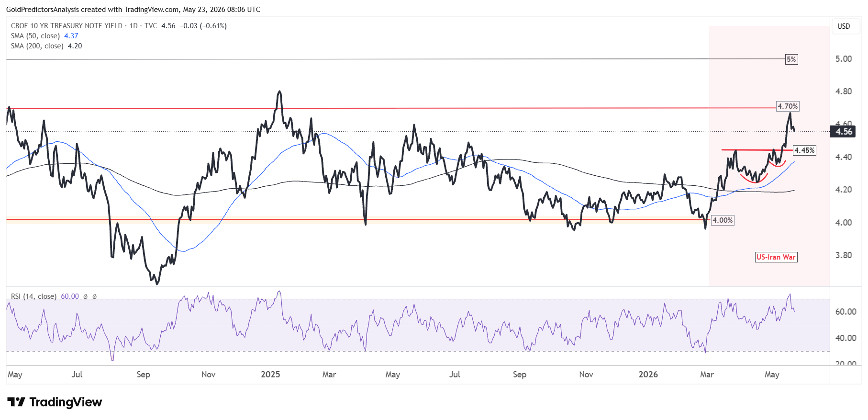The height and width of the screenshot is (420, 868).
Task: Click the 4.80 price axis tick
Action: coord(844,91)
